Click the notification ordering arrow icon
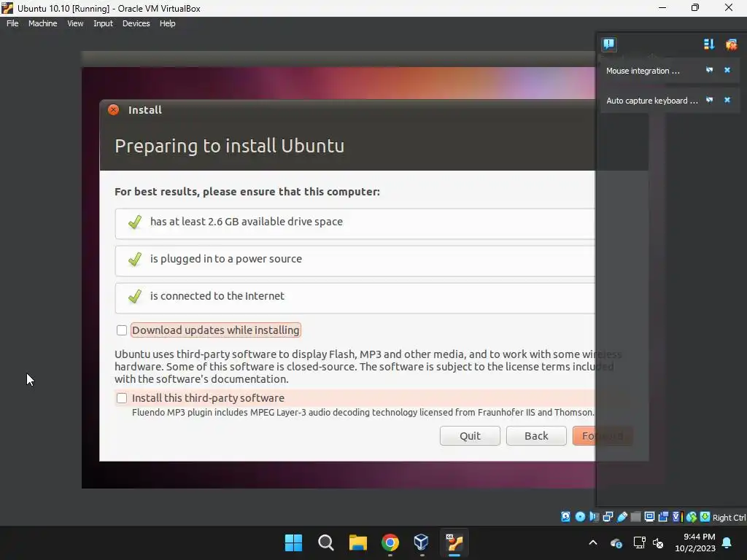Image resolution: width=747 pixels, height=560 pixels. click(709, 44)
